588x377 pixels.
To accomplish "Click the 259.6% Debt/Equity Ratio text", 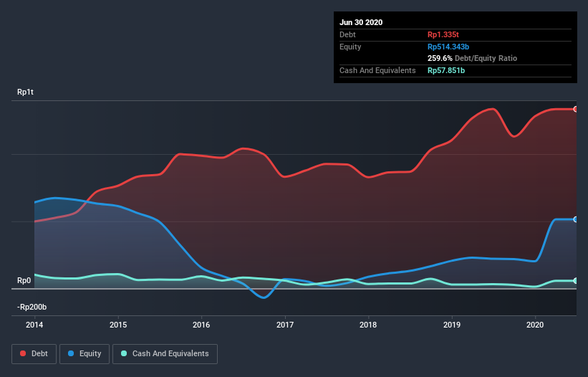I will 473,59.
